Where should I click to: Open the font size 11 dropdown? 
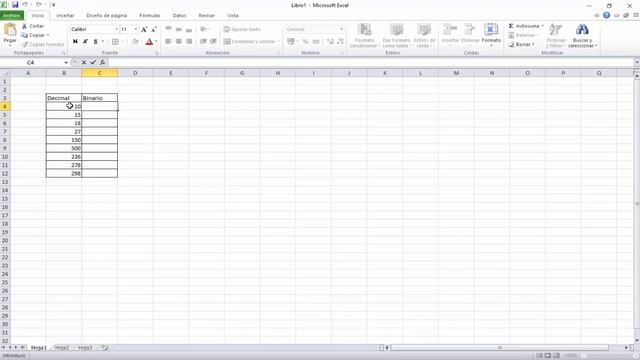click(136, 29)
